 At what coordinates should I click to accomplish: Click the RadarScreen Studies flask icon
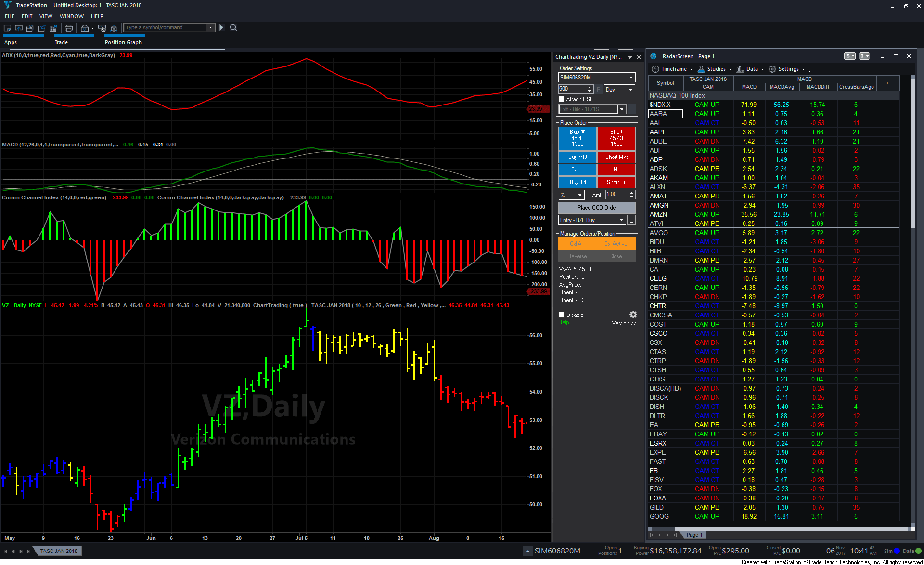click(x=701, y=69)
